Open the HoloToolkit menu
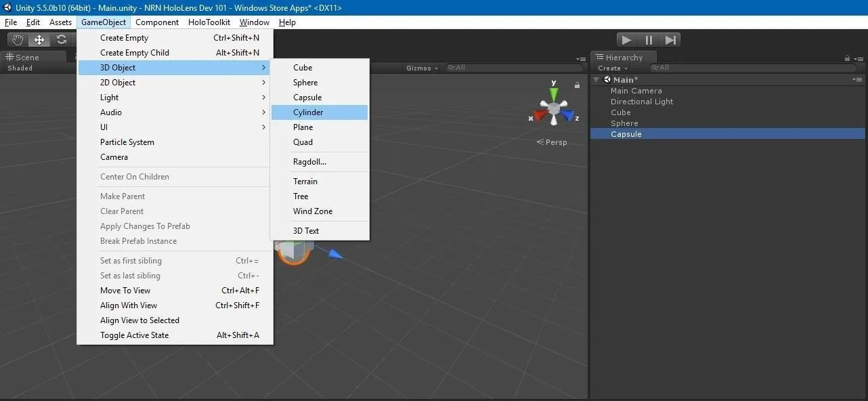This screenshot has height=401, width=868. pyautogui.click(x=209, y=22)
